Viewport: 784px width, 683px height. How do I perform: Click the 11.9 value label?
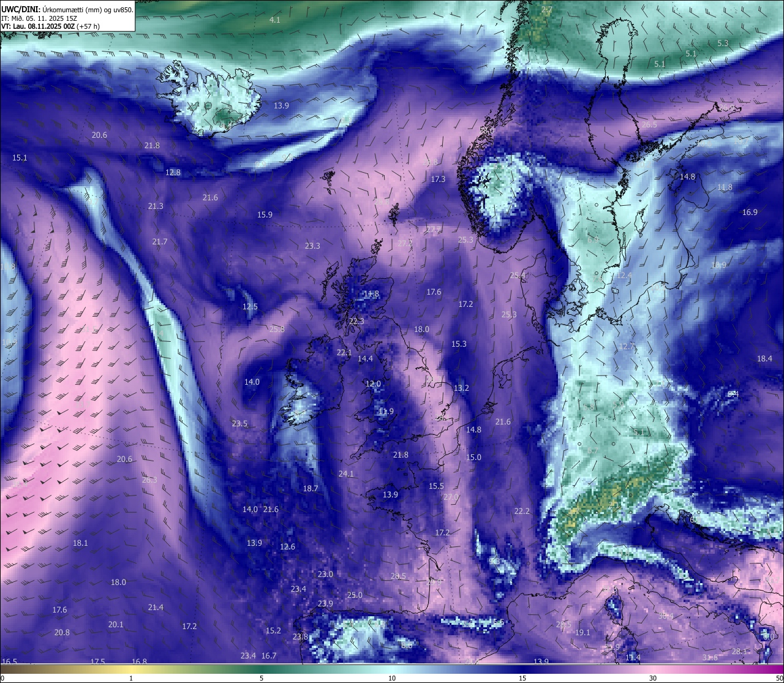tap(386, 412)
